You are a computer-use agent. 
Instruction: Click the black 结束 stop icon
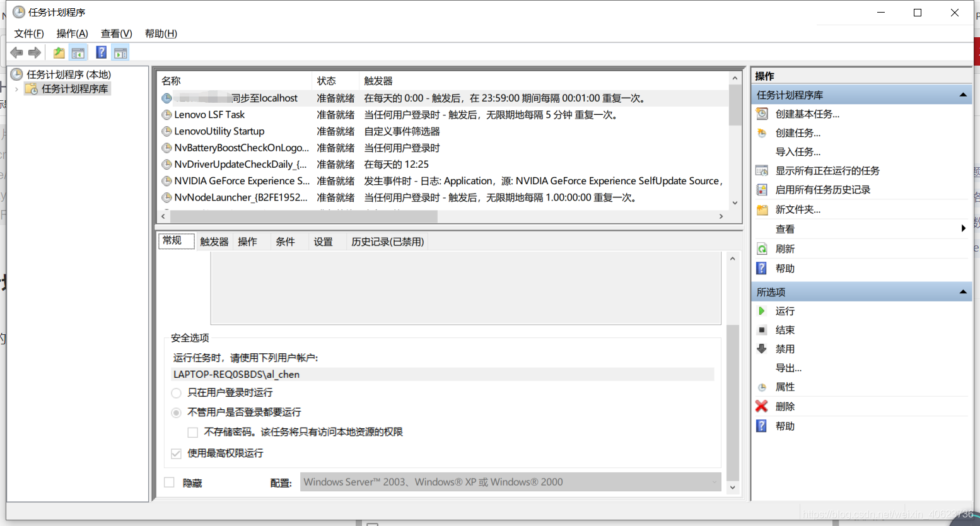(x=762, y=330)
